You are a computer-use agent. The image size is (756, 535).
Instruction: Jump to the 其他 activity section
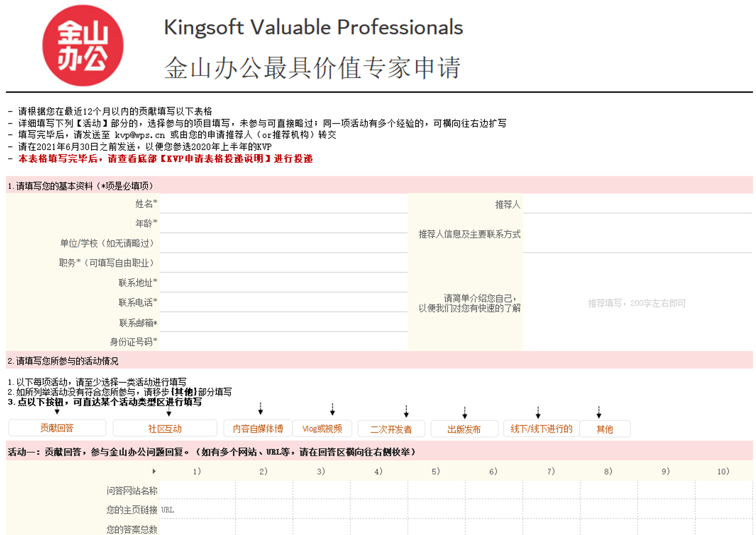(x=604, y=429)
